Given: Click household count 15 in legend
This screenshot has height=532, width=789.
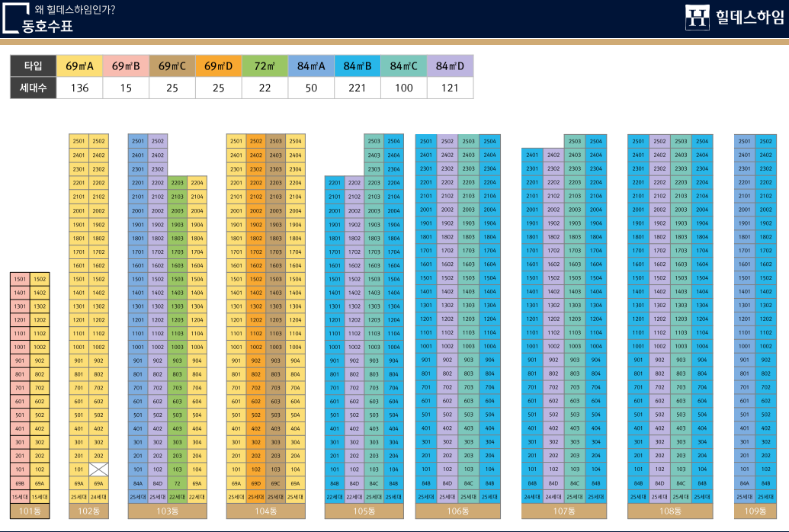Looking at the screenshot, I should point(126,88).
